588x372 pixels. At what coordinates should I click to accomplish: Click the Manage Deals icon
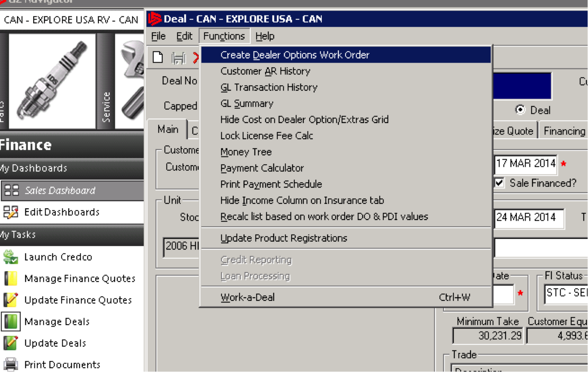(x=11, y=322)
